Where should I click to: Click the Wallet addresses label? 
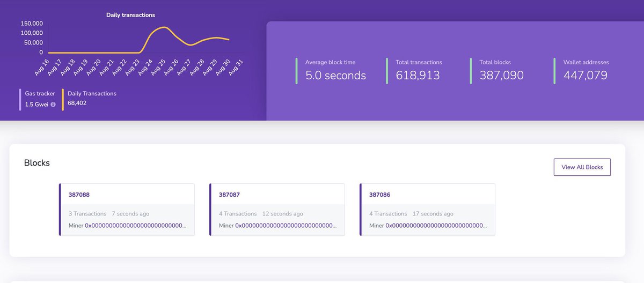click(x=586, y=62)
